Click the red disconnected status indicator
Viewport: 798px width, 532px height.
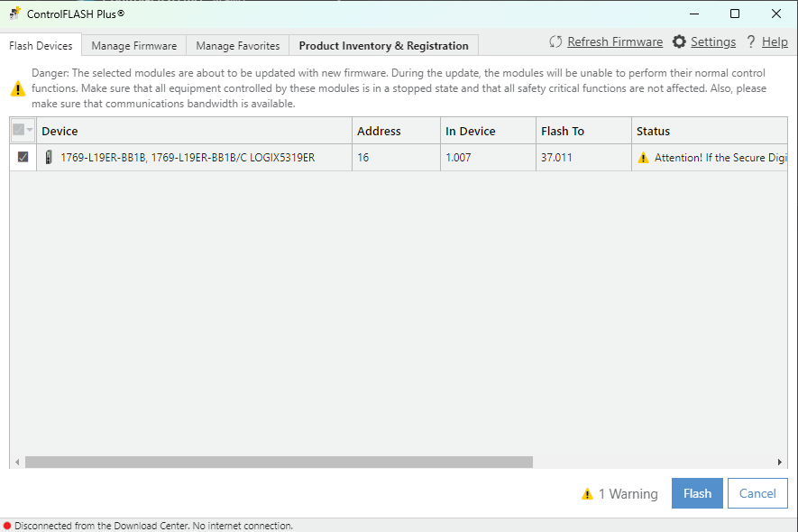[x=7, y=526]
